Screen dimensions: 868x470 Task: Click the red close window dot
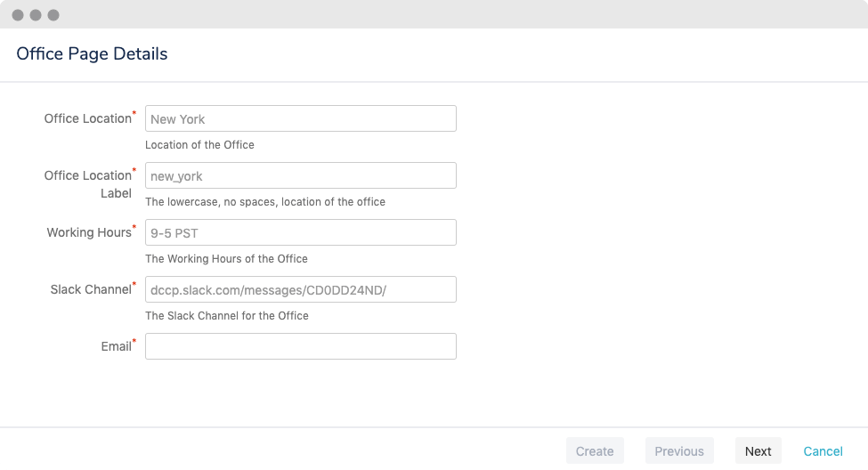click(x=18, y=15)
